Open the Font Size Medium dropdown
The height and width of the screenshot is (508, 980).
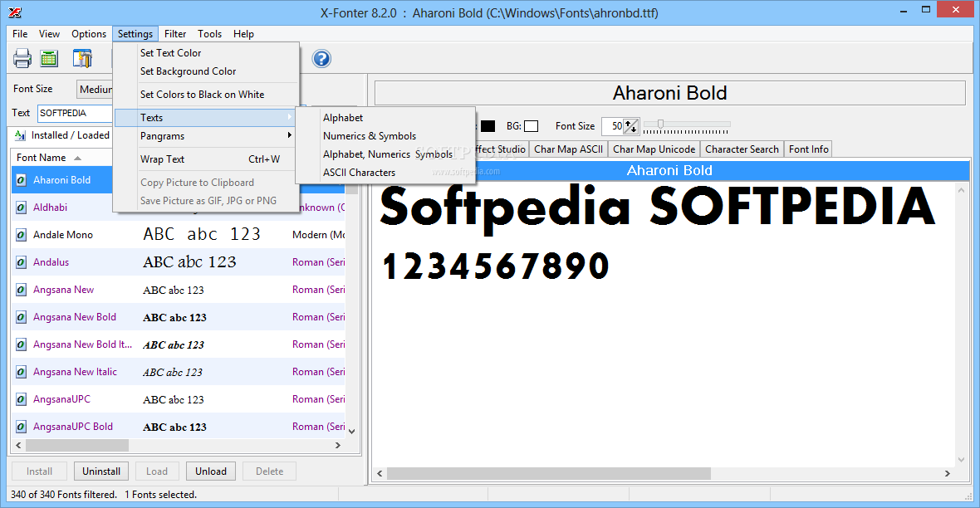pyautogui.click(x=95, y=90)
